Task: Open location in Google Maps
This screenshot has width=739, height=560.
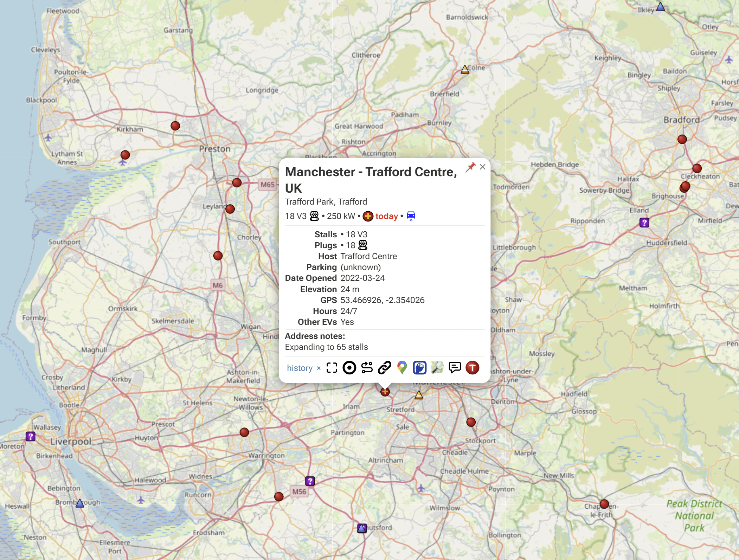Action: [x=402, y=368]
